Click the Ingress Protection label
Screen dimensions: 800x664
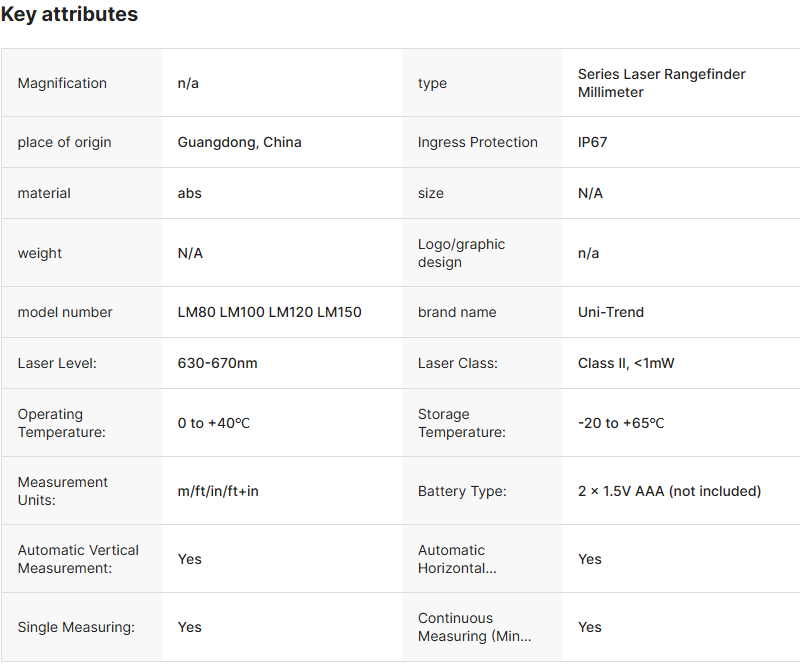pyautogui.click(x=477, y=142)
